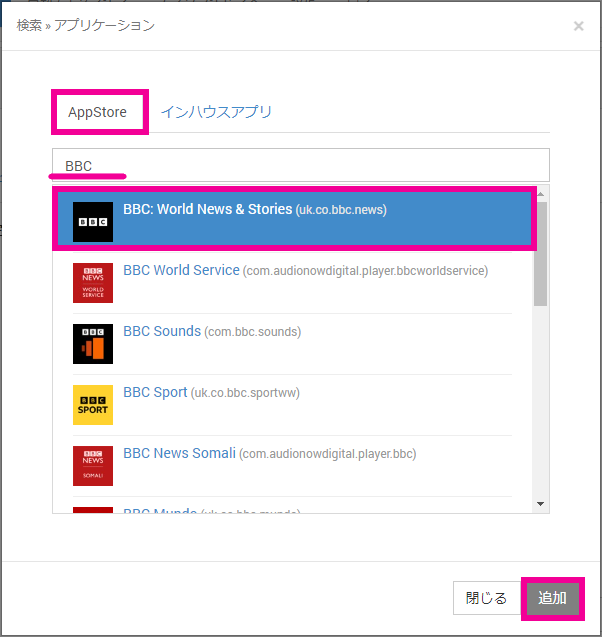The height and width of the screenshot is (637, 602).
Task: Click the BBC World News & Stories app icon
Action: tap(93, 222)
